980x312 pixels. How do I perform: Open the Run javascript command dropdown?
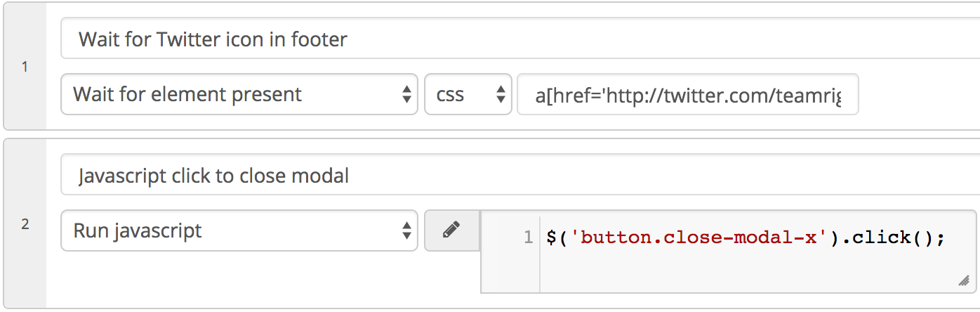239,230
